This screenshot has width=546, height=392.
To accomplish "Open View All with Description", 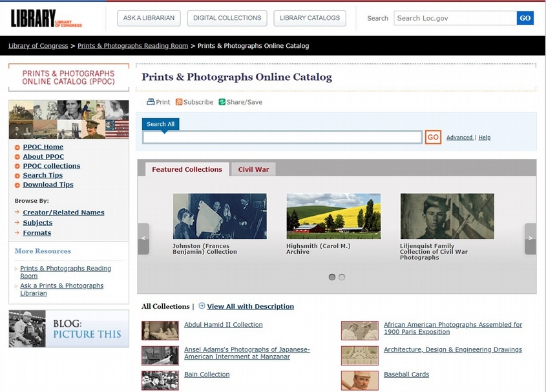I will [x=250, y=306].
